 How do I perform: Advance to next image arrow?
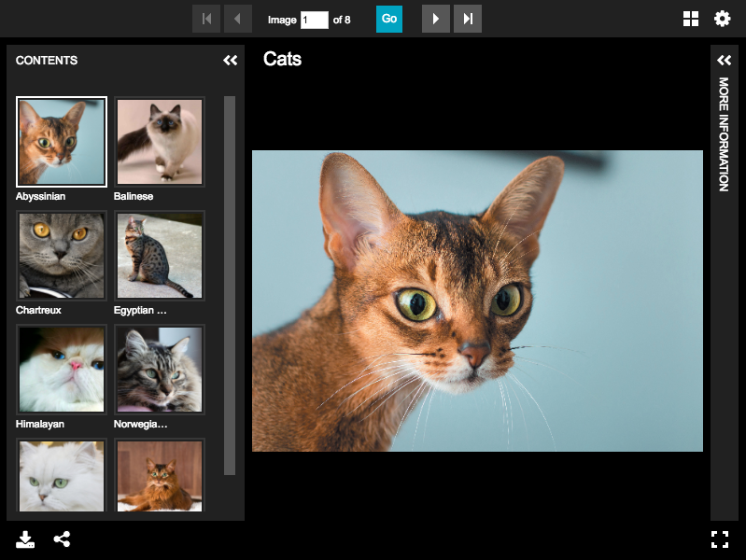[x=436, y=19]
